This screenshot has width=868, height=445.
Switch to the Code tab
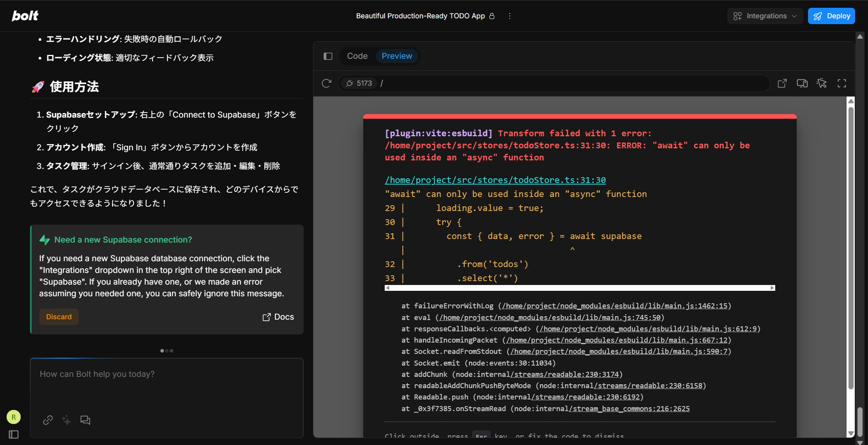point(357,56)
